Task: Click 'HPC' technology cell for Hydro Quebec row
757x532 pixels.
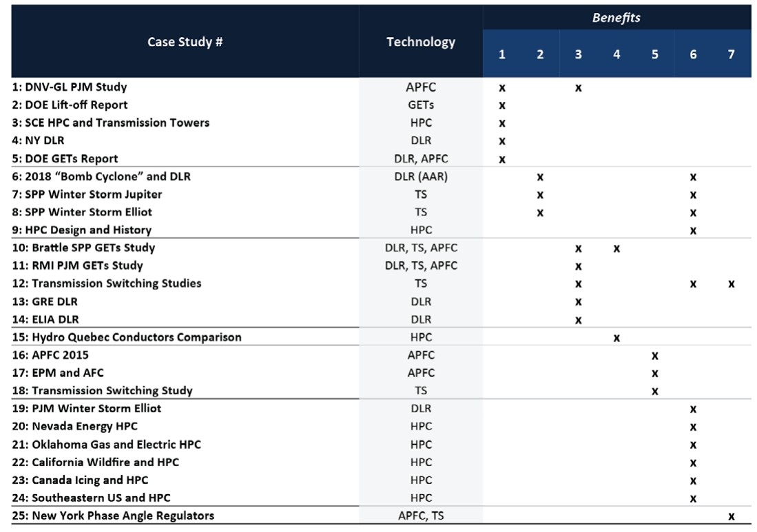Action: click(420, 337)
